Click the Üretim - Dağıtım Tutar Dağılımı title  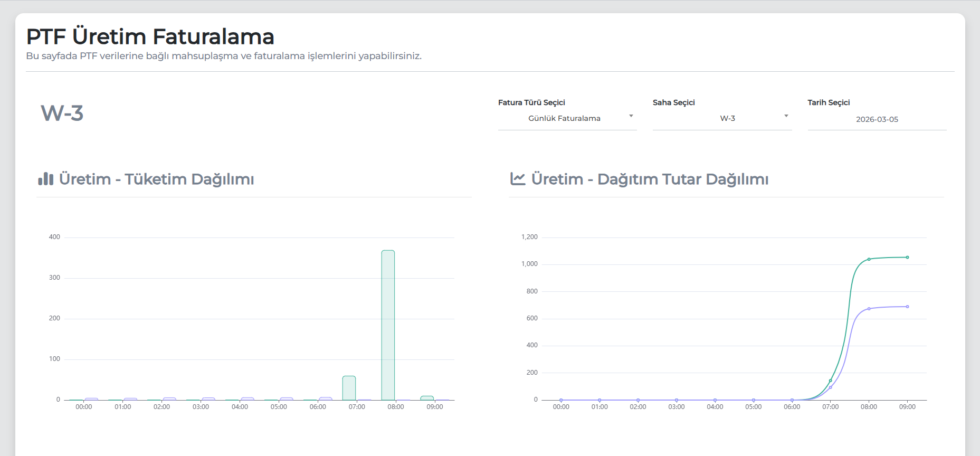pos(650,179)
